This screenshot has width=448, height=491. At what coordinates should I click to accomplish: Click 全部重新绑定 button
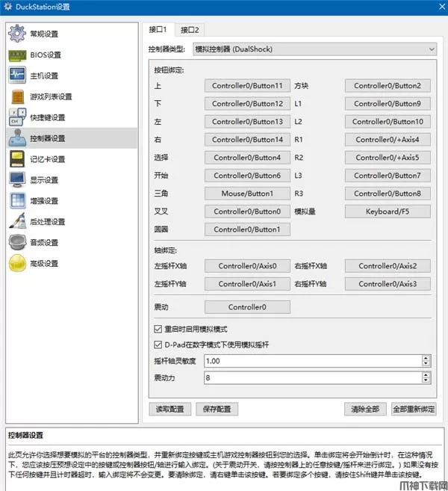(414, 409)
